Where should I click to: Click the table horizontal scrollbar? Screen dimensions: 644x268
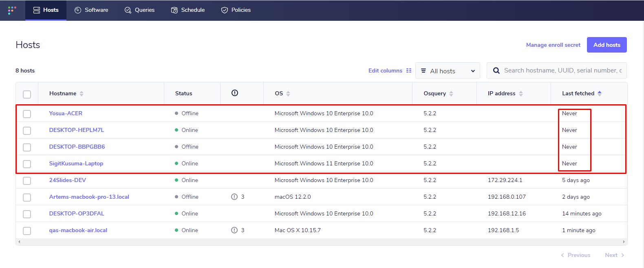click(x=322, y=242)
